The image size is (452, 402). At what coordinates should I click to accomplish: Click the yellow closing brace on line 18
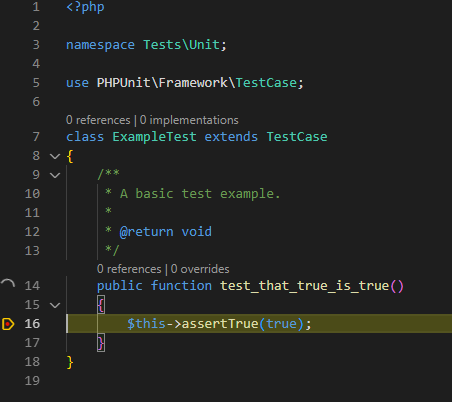pos(70,362)
